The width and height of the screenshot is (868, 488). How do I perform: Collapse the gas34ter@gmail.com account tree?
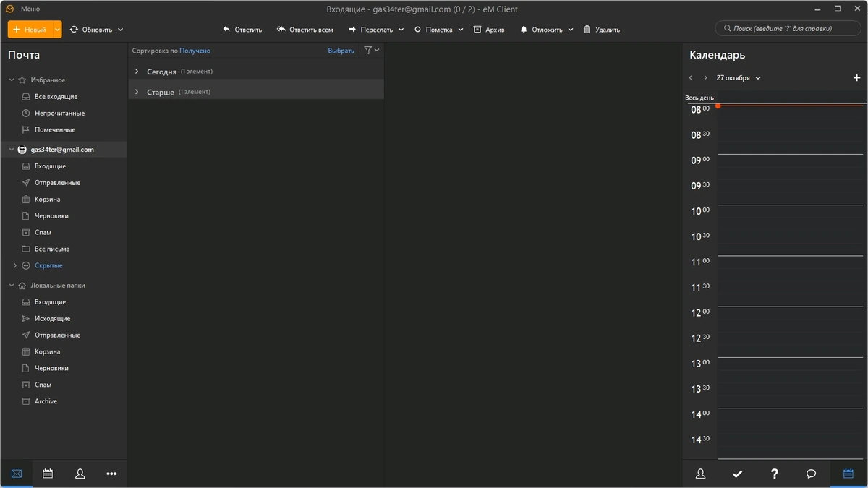(12, 150)
